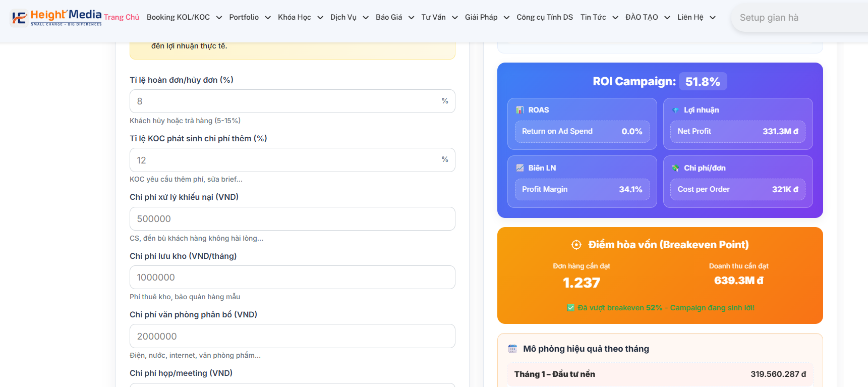
Task: Select the Biên LN chart icon
Action: pos(520,168)
